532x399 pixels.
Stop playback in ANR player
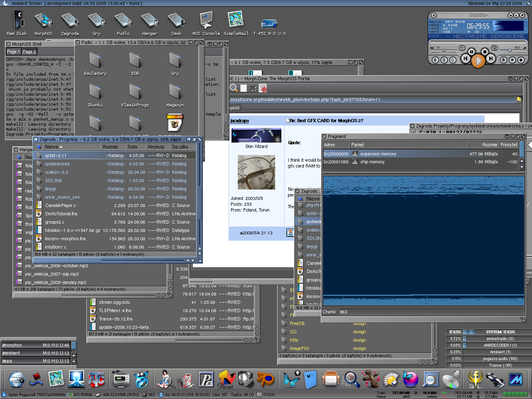[485, 52]
